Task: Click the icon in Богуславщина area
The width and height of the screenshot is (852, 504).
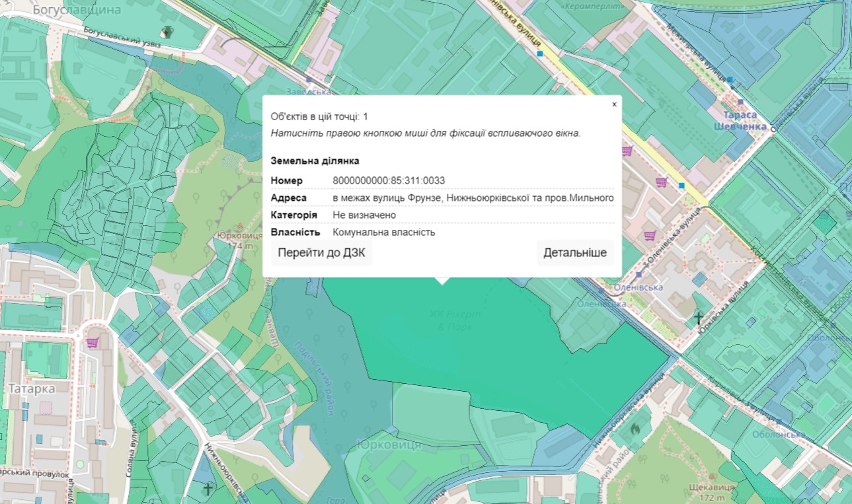Action: pos(168,31)
